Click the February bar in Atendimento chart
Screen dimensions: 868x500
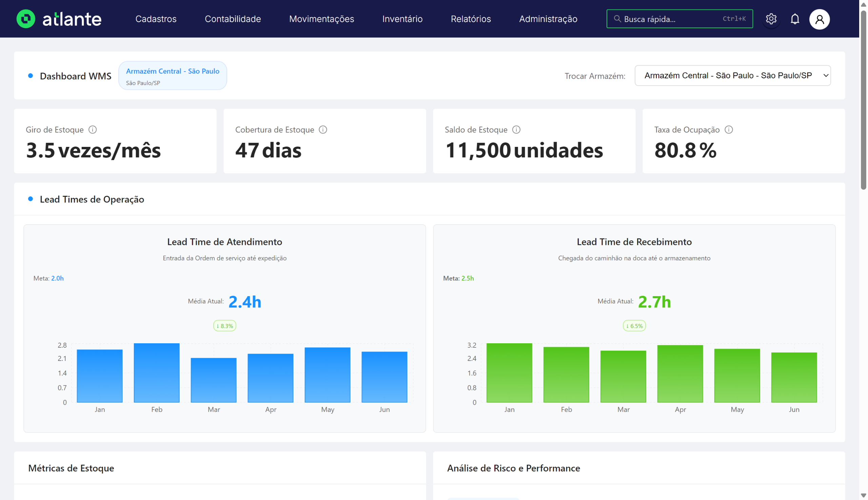coord(157,372)
